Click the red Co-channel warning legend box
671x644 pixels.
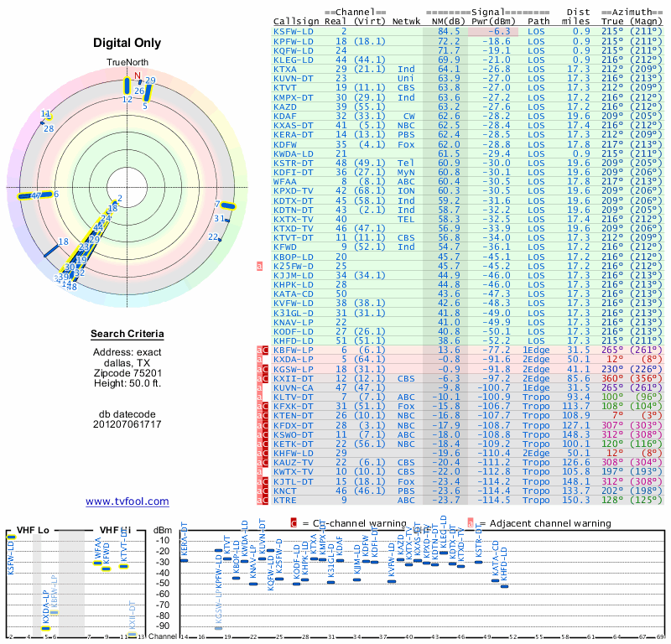pyautogui.click(x=294, y=523)
